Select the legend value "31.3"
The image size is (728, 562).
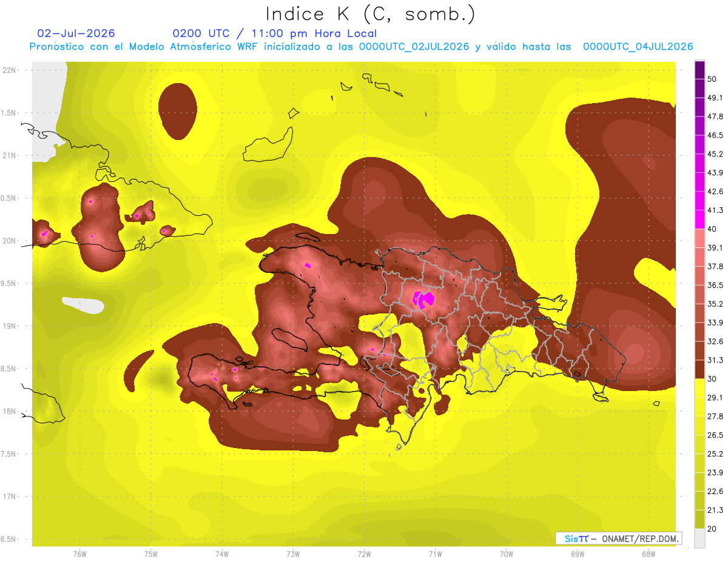pos(715,360)
